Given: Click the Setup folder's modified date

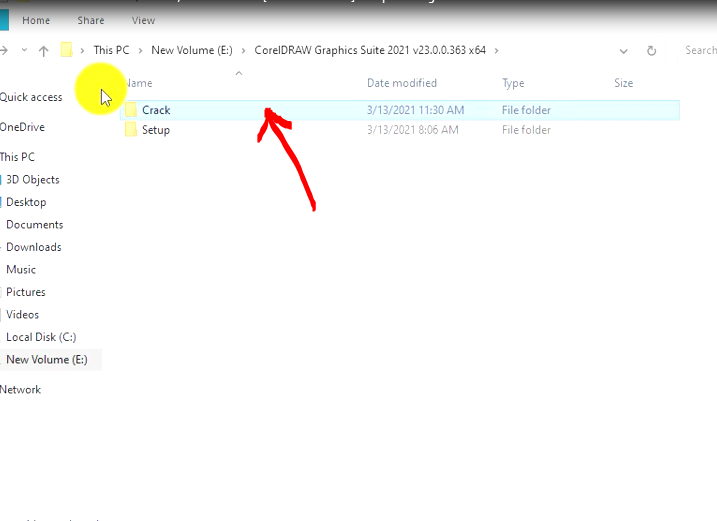Looking at the screenshot, I should pos(412,130).
